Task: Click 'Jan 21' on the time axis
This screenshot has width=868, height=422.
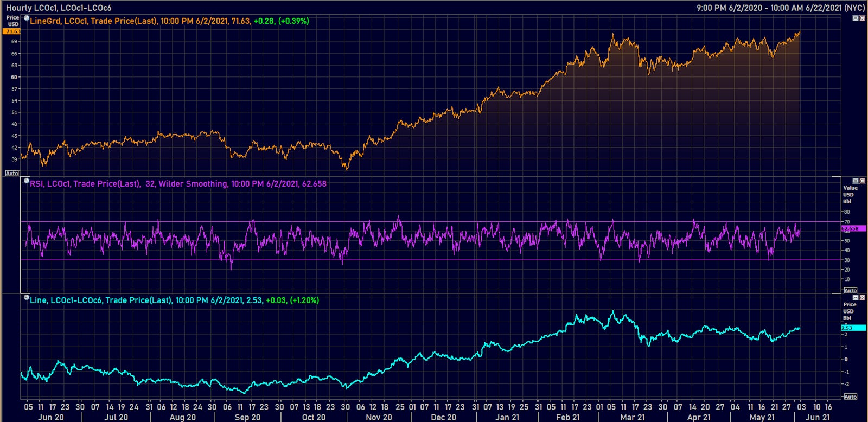Action: coord(507,417)
